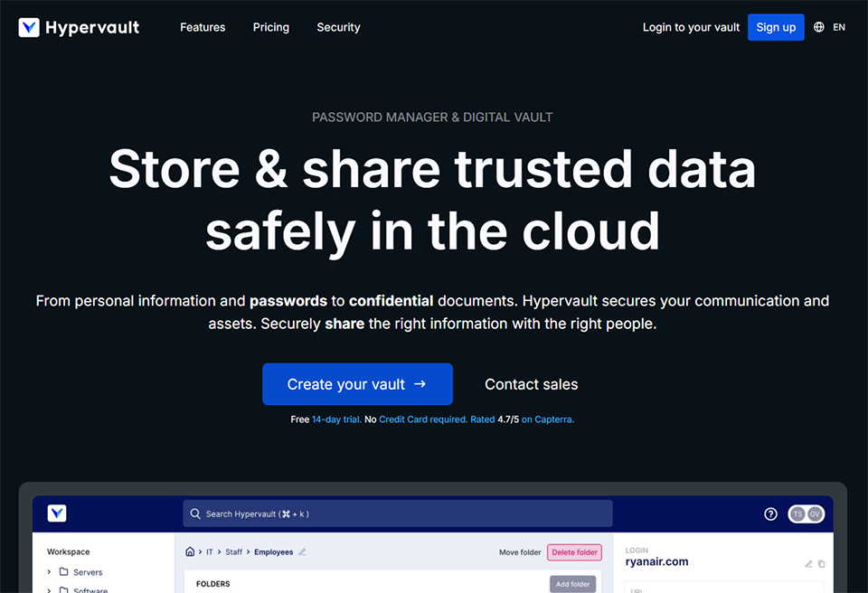
Task: Click the Hypervault brand name text
Action: pos(92,28)
